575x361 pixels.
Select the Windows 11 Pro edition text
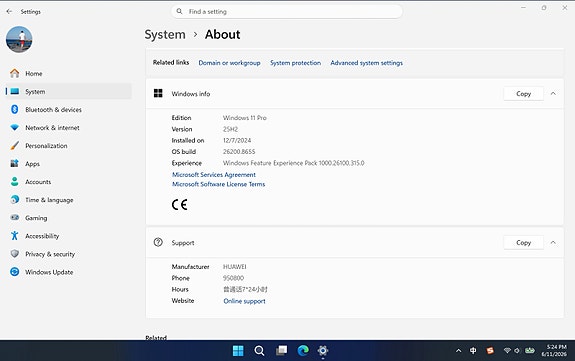[245, 118]
